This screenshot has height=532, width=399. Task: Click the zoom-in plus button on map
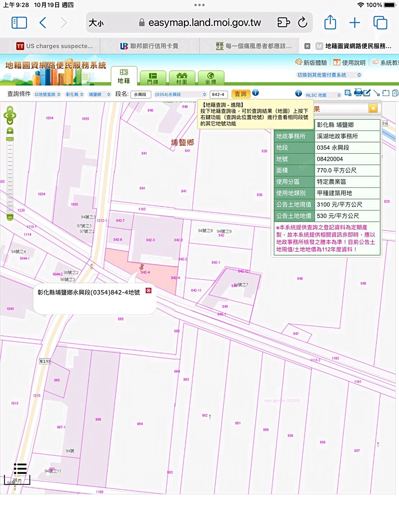pyautogui.click(x=10, y=131)
